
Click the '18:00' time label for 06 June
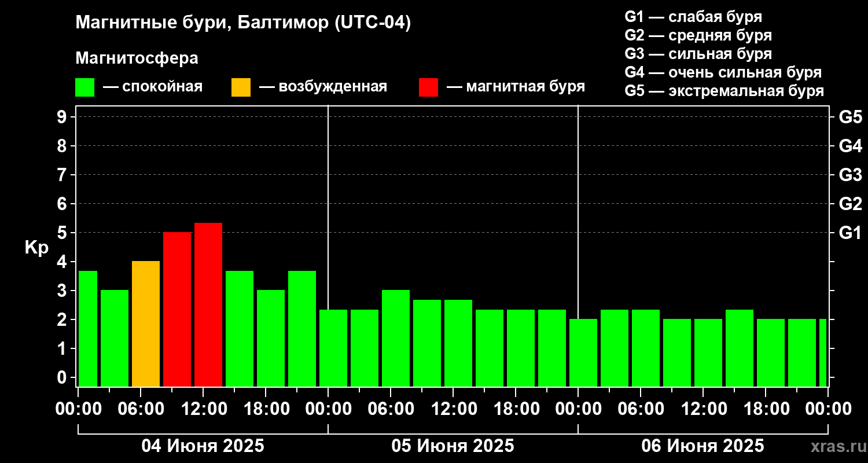click(766, 409)
